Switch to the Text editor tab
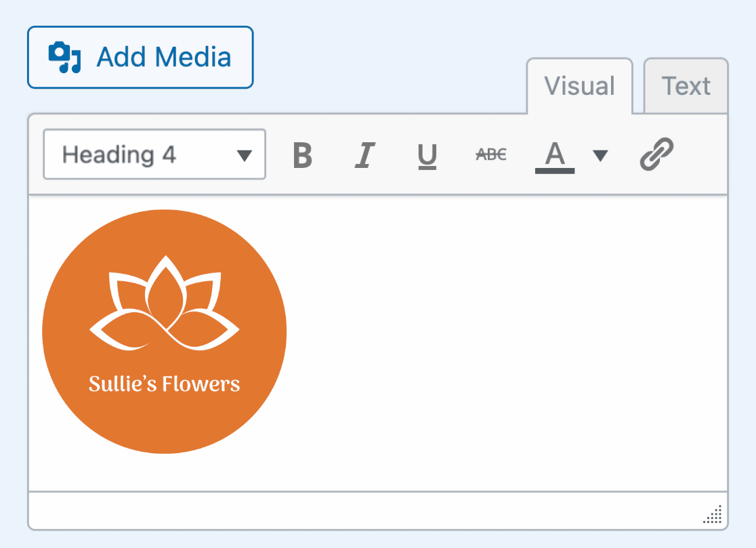Image resolution: width=756 pixels, height=548 pixels. 686,86
